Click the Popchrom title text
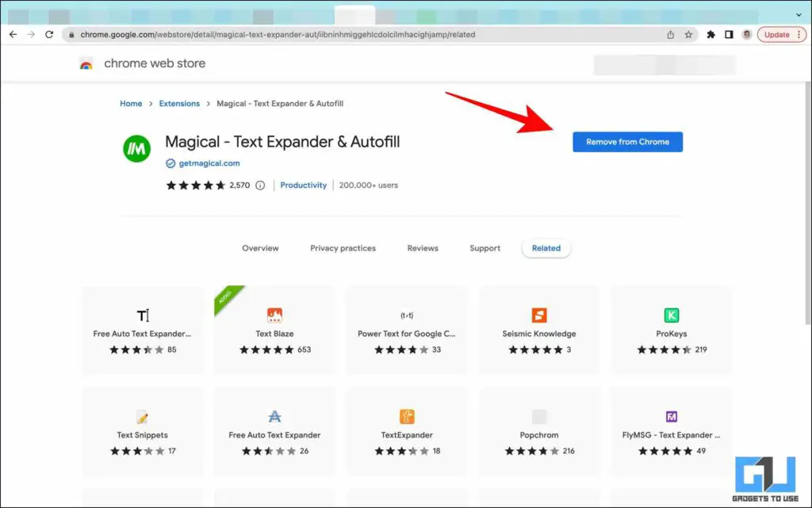The image size is (812, 508). click(x=539, y=435)
